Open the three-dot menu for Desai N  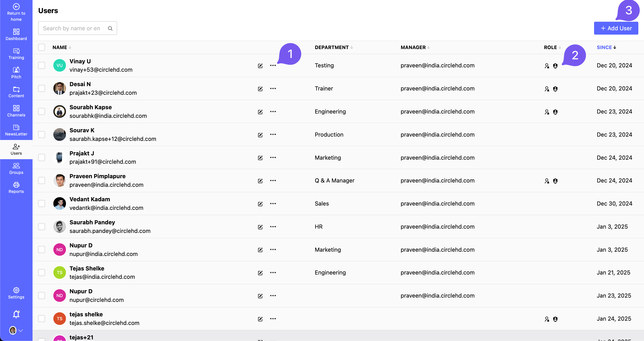pos(273,89)
